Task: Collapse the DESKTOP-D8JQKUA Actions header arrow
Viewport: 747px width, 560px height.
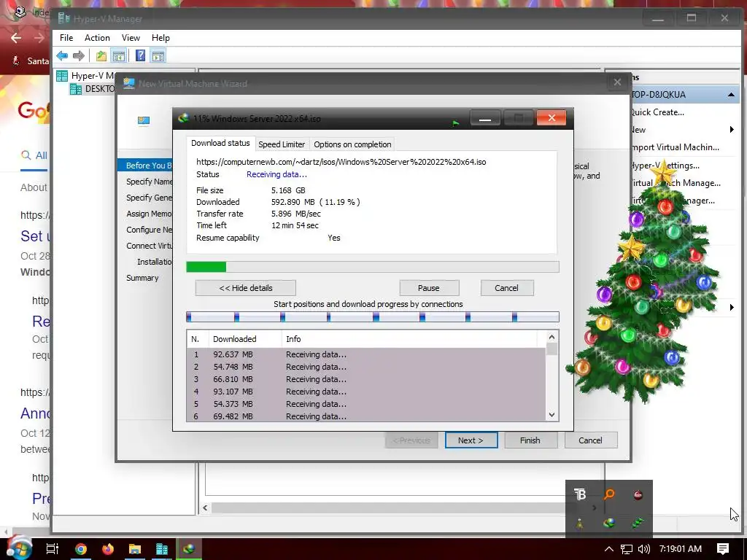Action: pyautogui.click(x=731, y=95)
